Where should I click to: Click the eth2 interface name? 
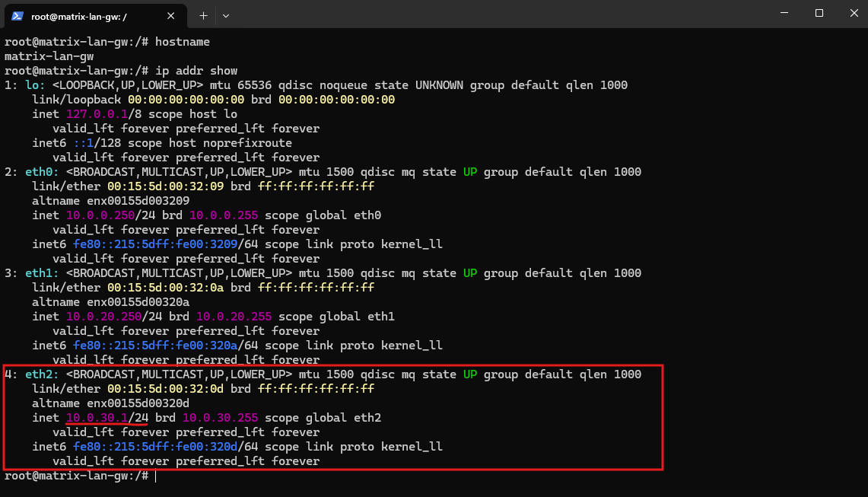click(42, 374)
